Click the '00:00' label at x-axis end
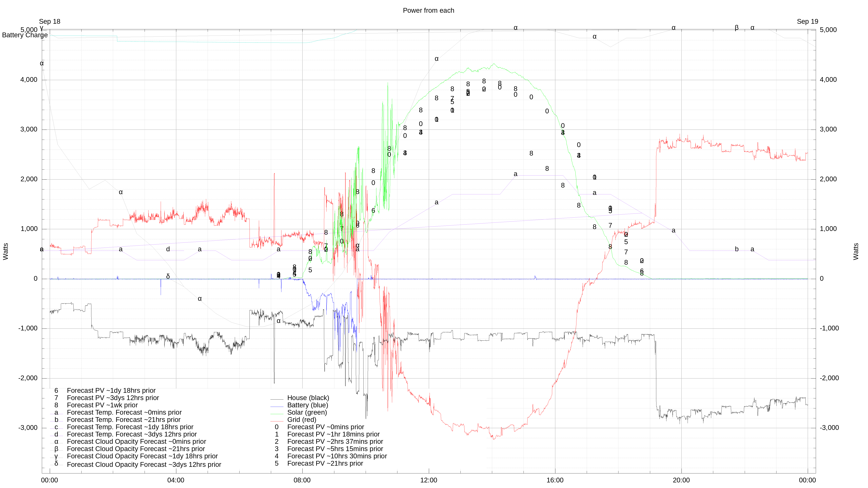 pyautogui.click(x=807, y=480)
